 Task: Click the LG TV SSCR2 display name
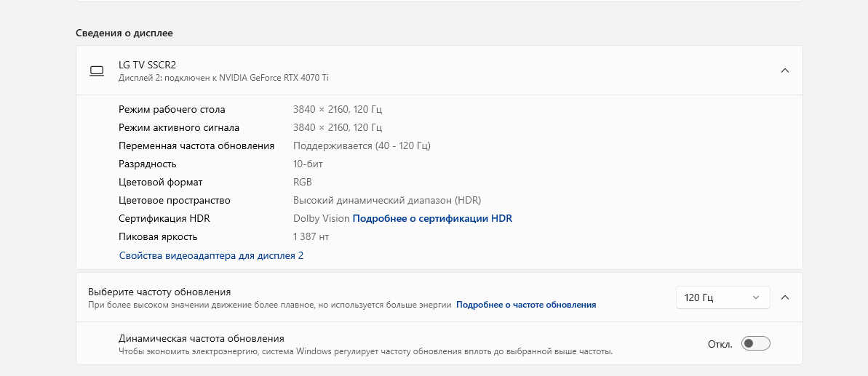tap(147, 65)
